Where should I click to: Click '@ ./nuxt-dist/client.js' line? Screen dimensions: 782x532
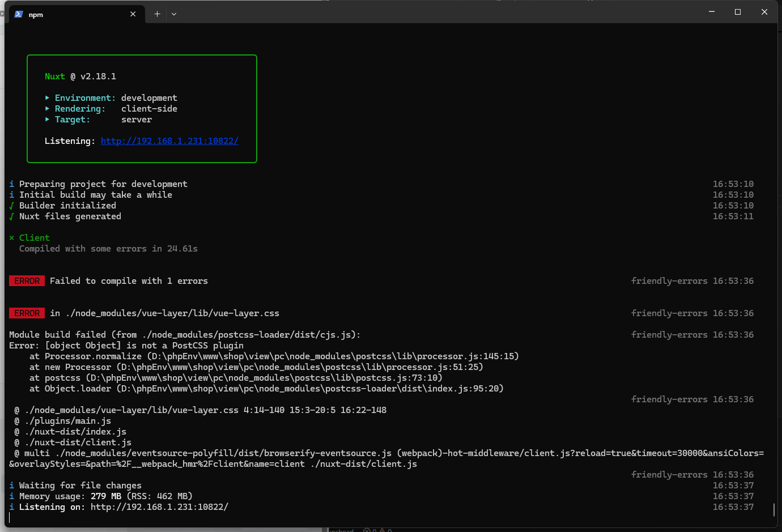tap(73, 442)
